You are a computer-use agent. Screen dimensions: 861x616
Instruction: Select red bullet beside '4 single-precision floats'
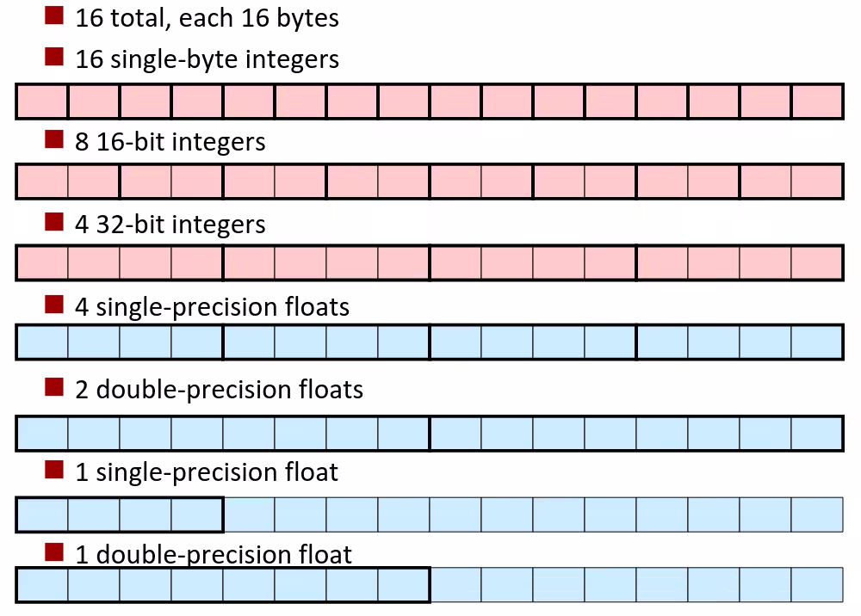54,305
